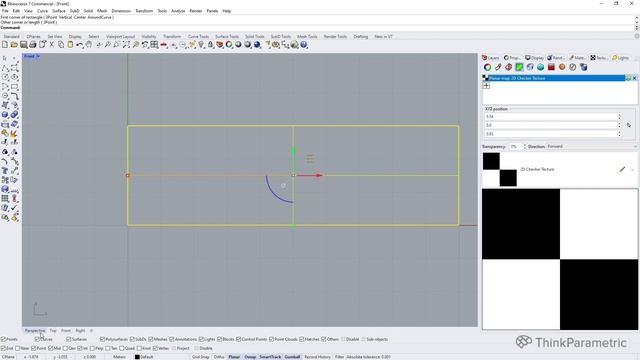Click the Paste clipboard icon
This screenshot has width=640, height=360.
tap(70, 45)
